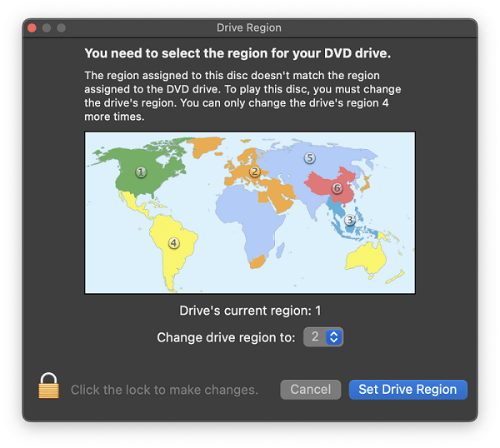500x448 pixels.
Task: Select the region 2 marker over Europe
Action: [255, 172]
